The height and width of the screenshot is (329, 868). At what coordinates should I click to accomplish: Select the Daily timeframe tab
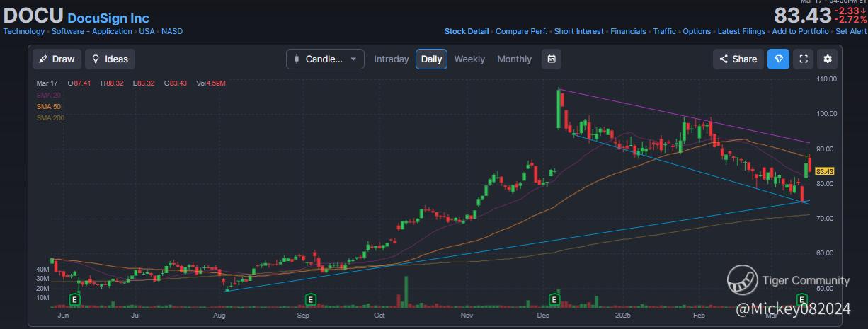(431, 59)
